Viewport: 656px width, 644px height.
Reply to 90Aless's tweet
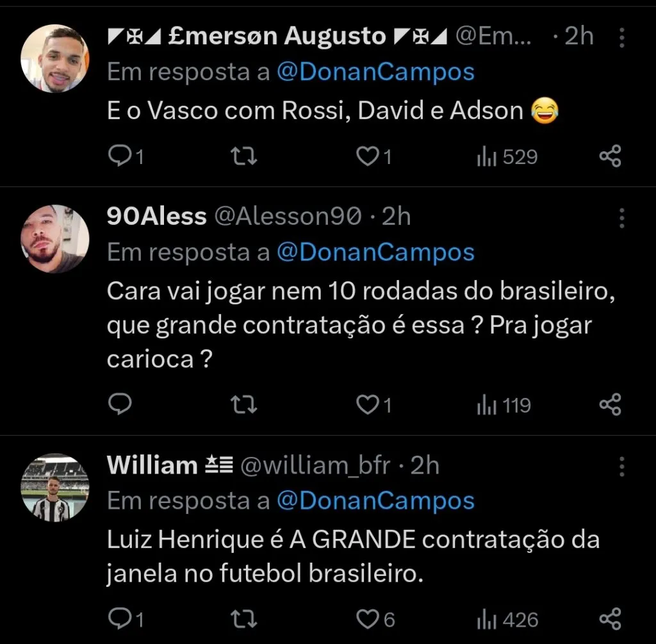click(120, 404)
